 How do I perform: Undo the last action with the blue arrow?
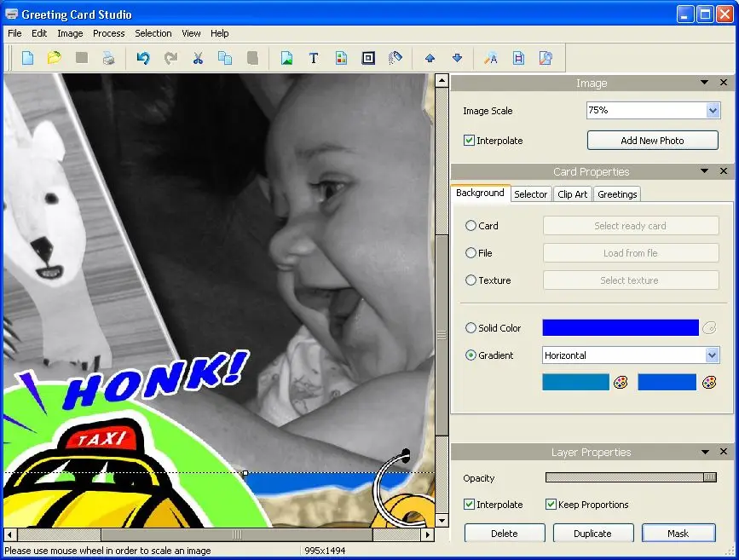click(x=143, y=58)
